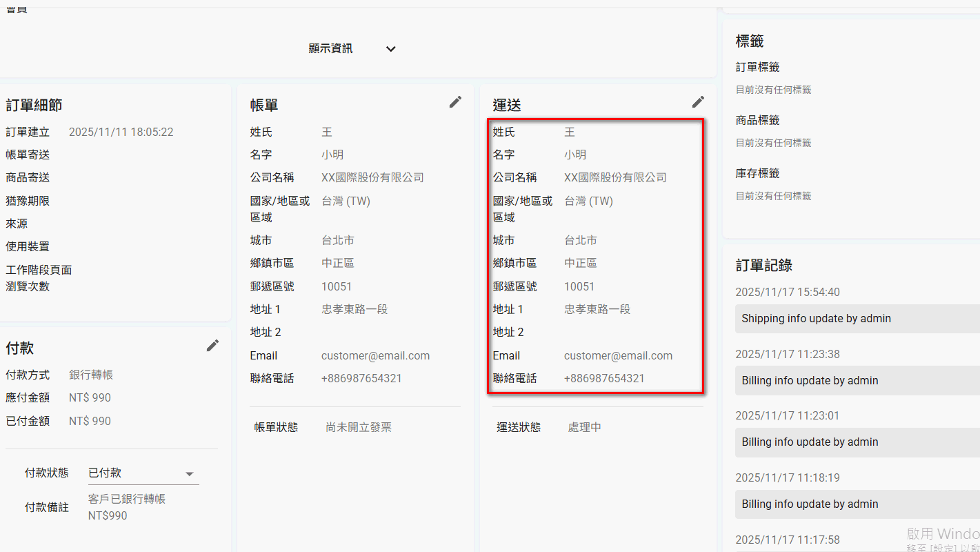980x552 pixels.
Task: Click the 帳單寄送 label in order details
Action: (x=28, y=155)
